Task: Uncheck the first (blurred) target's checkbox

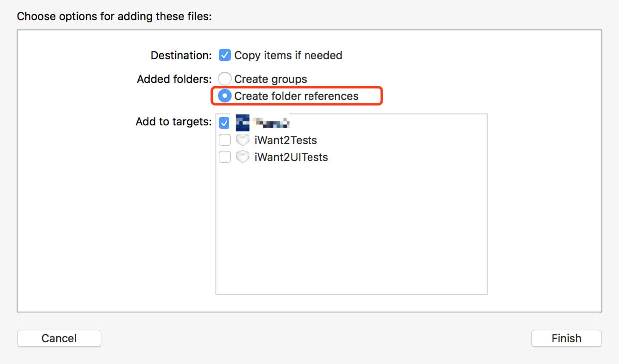Action: [x=224, y=123]
